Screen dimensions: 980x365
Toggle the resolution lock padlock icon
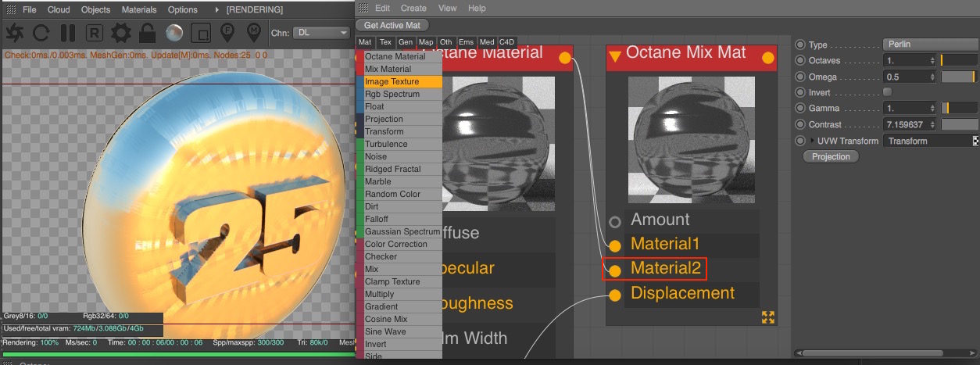coord(147,34)
